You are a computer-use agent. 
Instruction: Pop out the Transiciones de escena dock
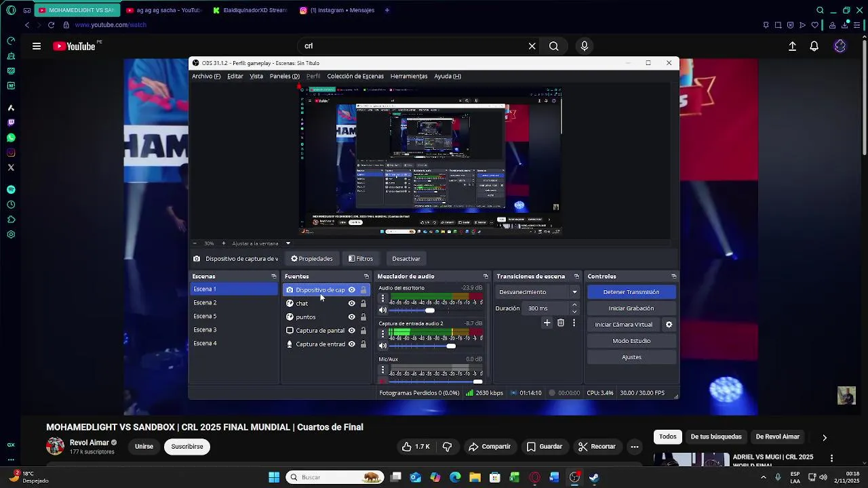pyautogui.click(x=576, y=277)
